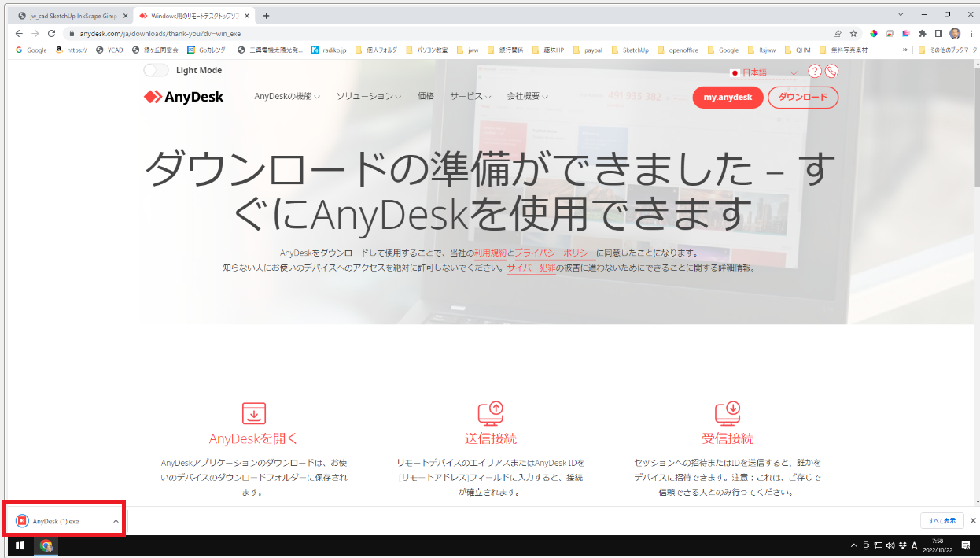Click the network icon in system tray

click(878, 545)
